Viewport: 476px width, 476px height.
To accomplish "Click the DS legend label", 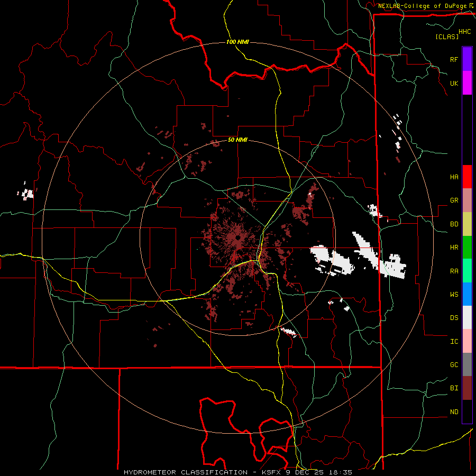I will click(x=454, y=318).
